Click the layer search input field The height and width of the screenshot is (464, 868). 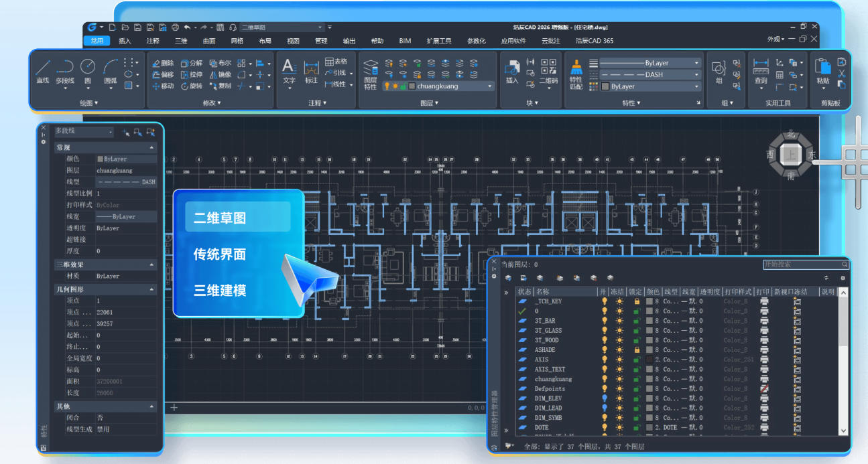coord(802,264)
